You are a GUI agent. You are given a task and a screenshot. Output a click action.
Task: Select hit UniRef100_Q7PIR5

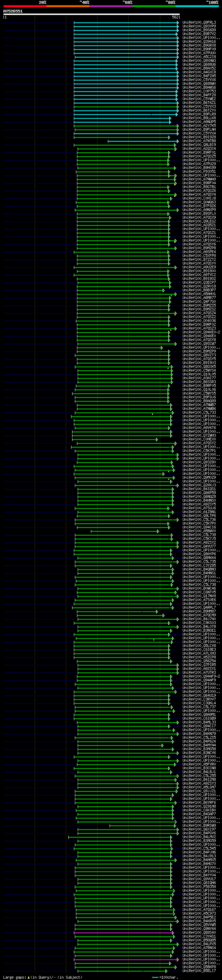199,665
